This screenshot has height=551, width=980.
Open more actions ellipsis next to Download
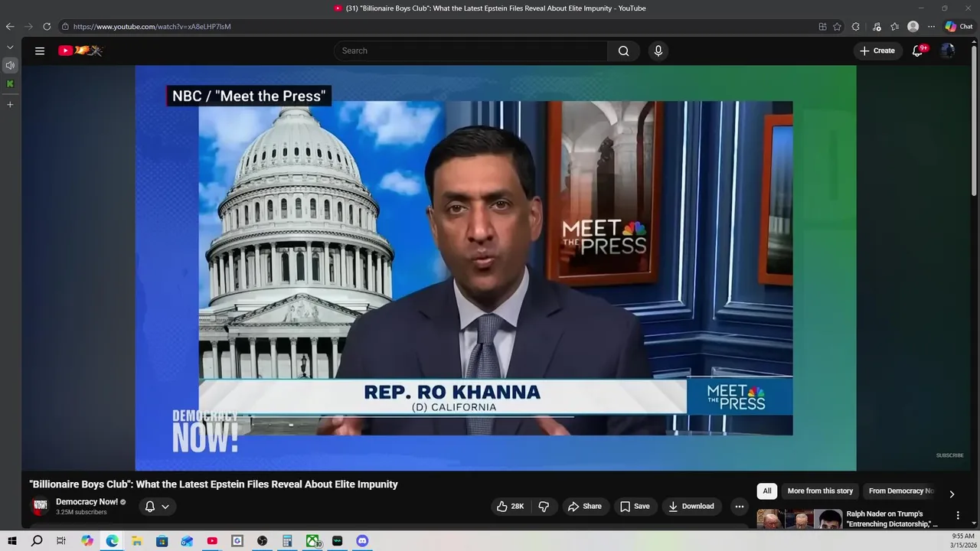click(x=739, y=506)
